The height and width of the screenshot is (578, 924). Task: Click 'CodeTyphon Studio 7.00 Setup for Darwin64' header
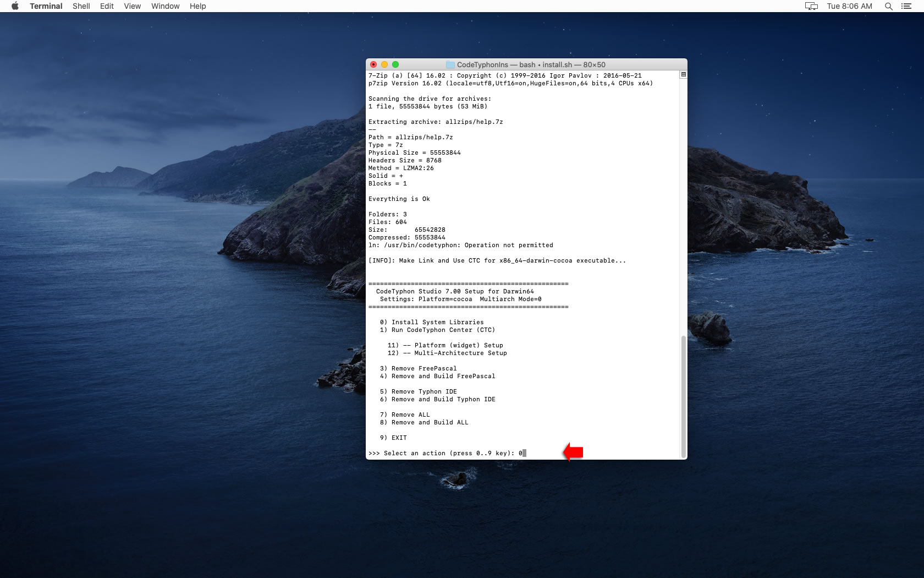point(455,291)
